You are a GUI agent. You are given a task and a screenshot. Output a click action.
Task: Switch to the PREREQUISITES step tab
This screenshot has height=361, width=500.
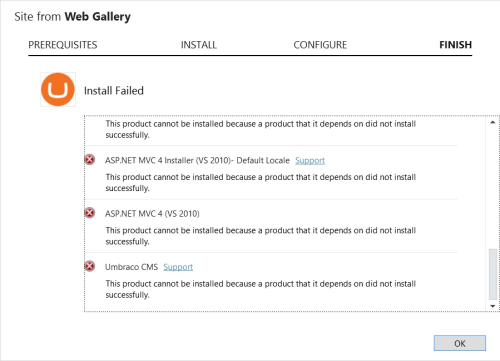[x=63, y=45]
